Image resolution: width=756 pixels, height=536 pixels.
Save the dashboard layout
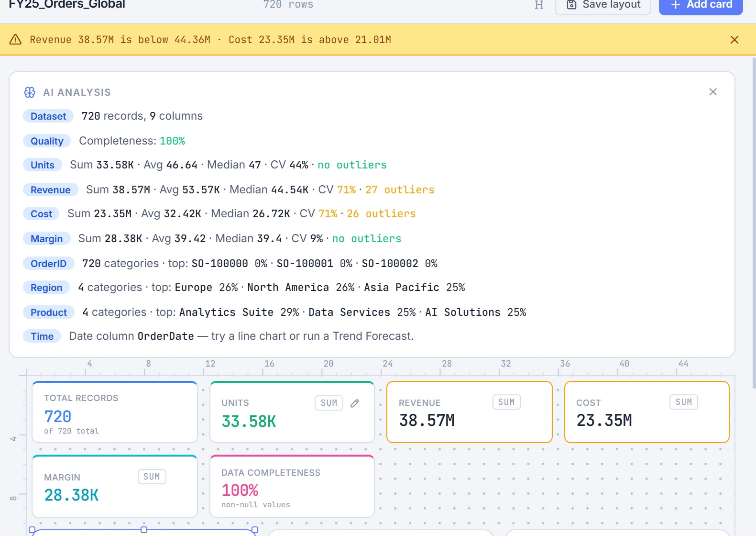pyautogui.click(x=603, y=5)
